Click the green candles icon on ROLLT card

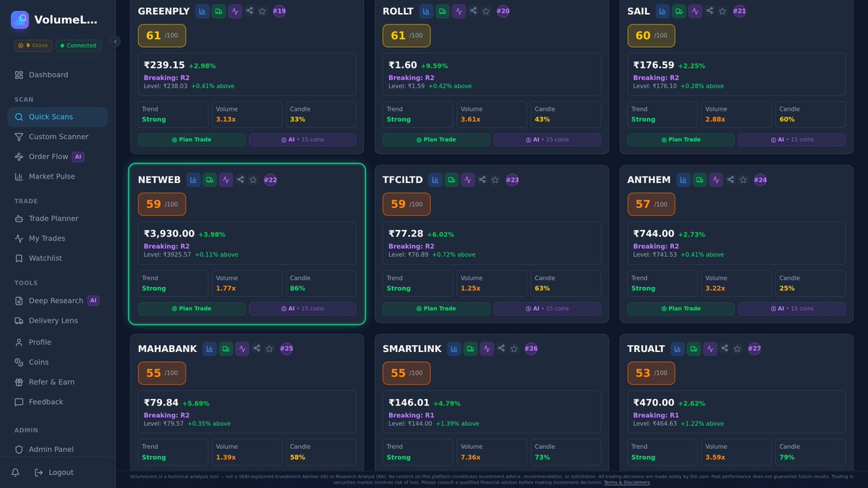coord(442,11)
